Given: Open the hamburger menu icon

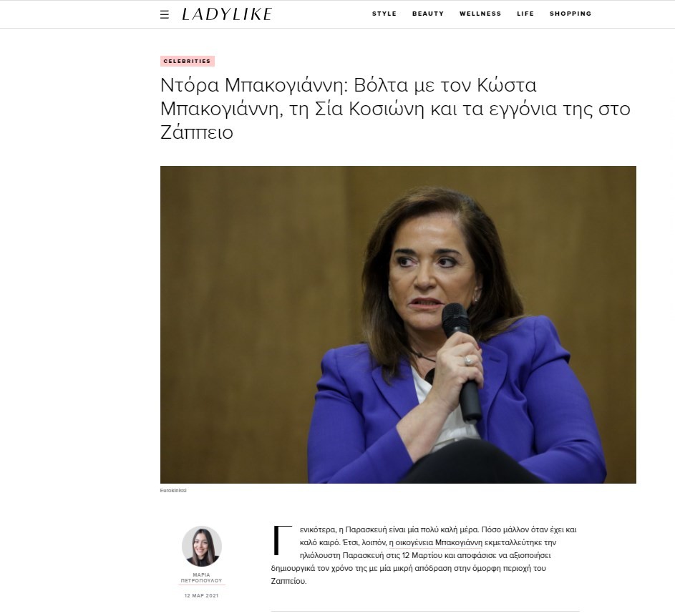Looking at the screenshot, I should 165,14.
